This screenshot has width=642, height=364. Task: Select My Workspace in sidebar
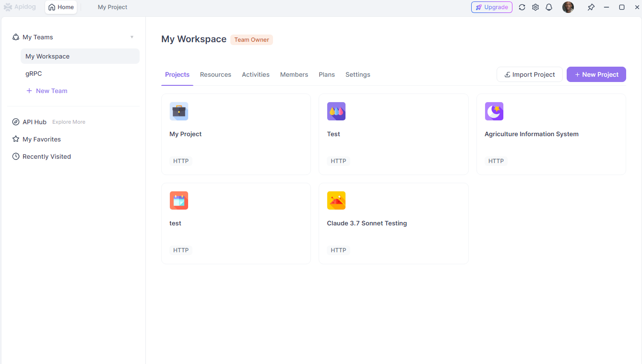[80, 56]
